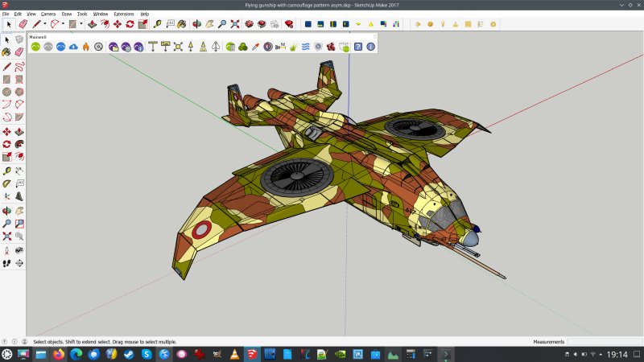The image size is (644, 362).
Task: Click the Maxwell fire render icon
Action: click(85, 47)
